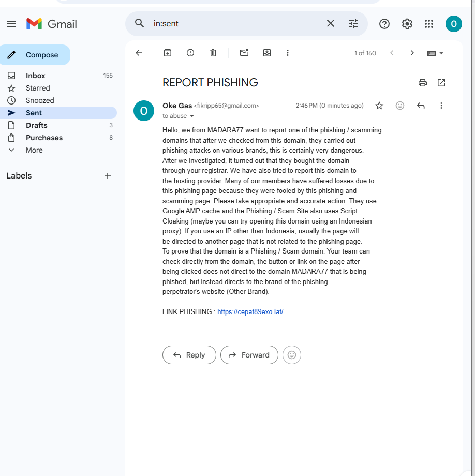475x476 pixels.
Task: Click the Forward button
Action: click(249, 355)
